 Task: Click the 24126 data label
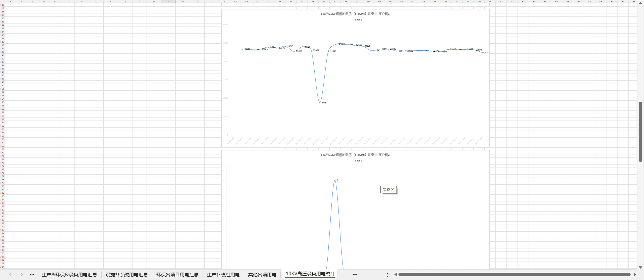[367, 46]
